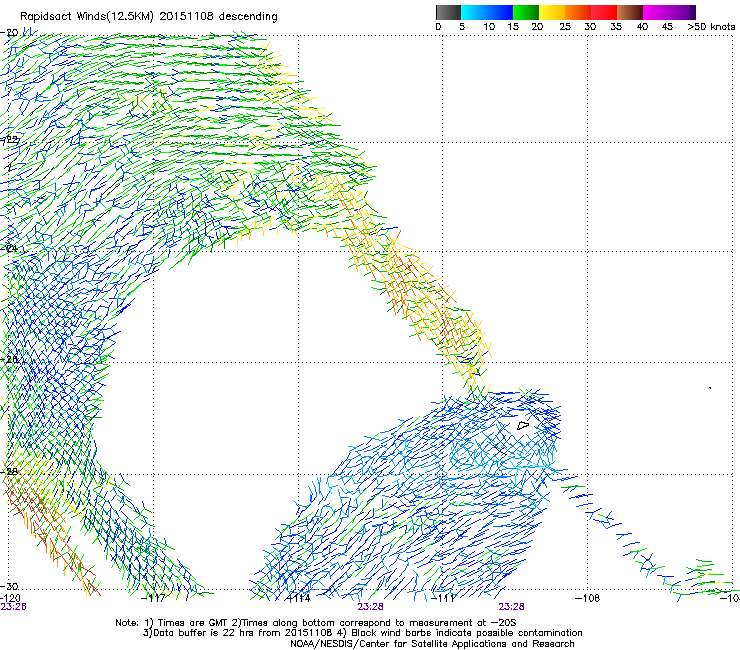Click the '-28' latitude axis label
Image resolution: width=740 pixels, height=650 pixels.
[x=9, y=471]
